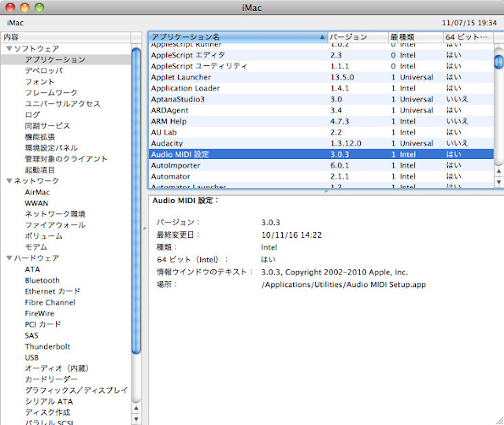Select 同期サービス in the sidebar
This screenshot has height=425, width=504.
point(47,126)
